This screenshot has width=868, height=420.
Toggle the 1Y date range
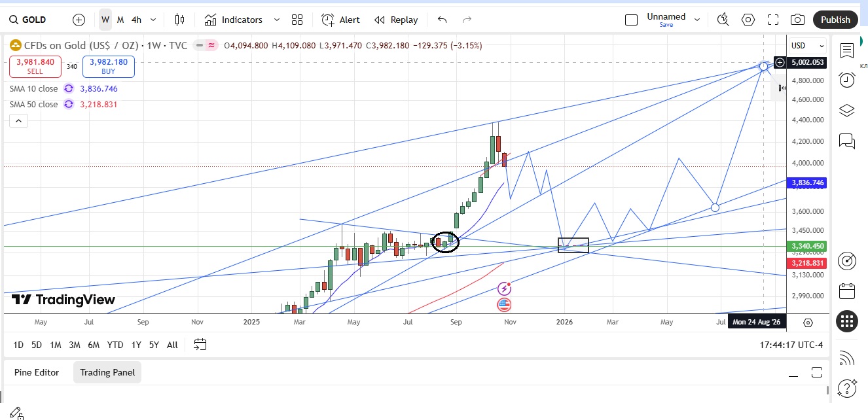tap(136, 345)
